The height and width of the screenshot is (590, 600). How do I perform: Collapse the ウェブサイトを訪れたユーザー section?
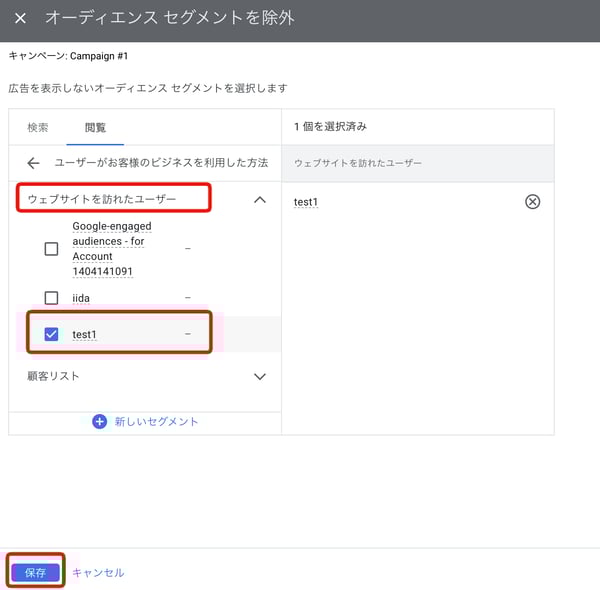pyautogui.click(x=260, y=200)
